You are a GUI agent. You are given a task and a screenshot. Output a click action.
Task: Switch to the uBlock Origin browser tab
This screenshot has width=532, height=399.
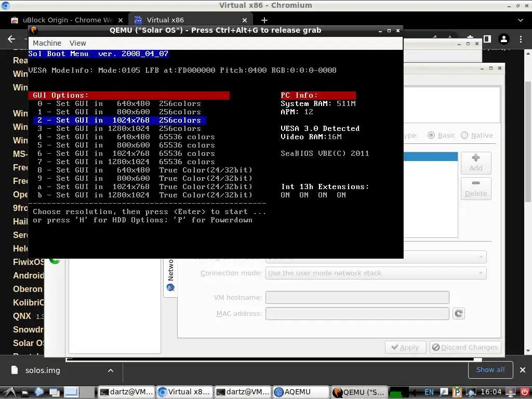coord(67,20)
